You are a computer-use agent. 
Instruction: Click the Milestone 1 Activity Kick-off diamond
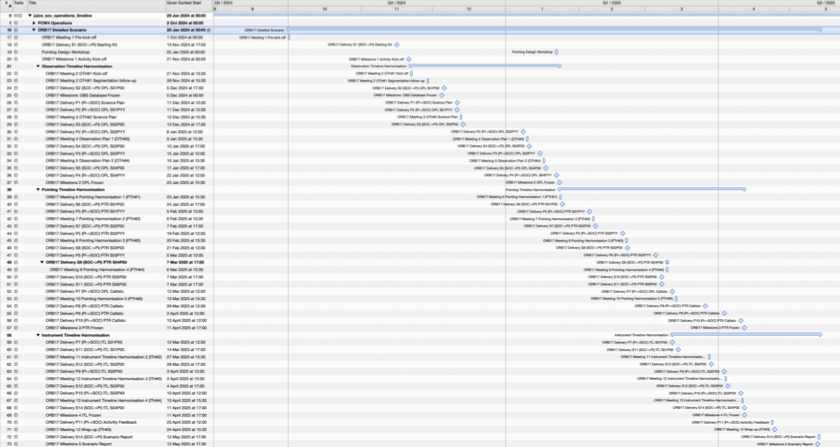[x=410, y=59]
